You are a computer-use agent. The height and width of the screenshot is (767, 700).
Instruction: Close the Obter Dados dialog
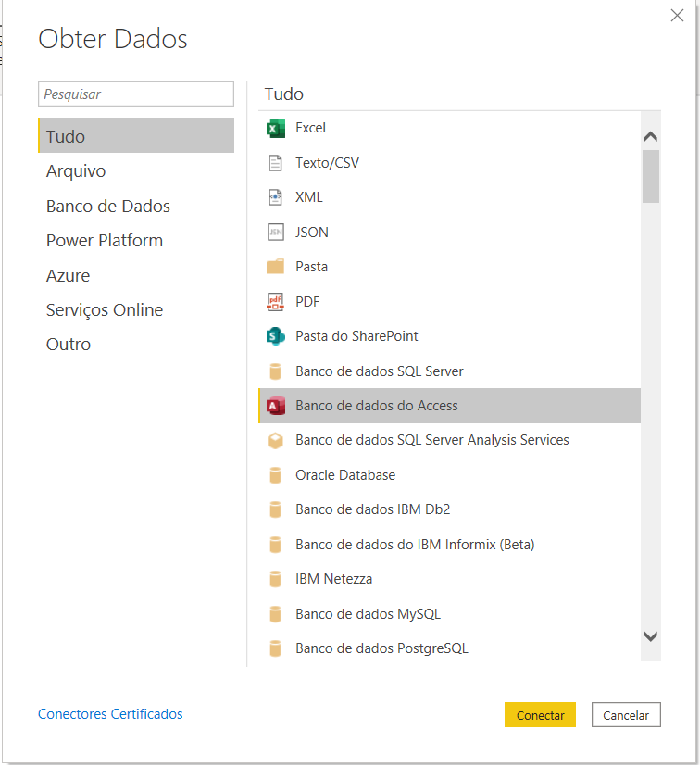[677, 16]
